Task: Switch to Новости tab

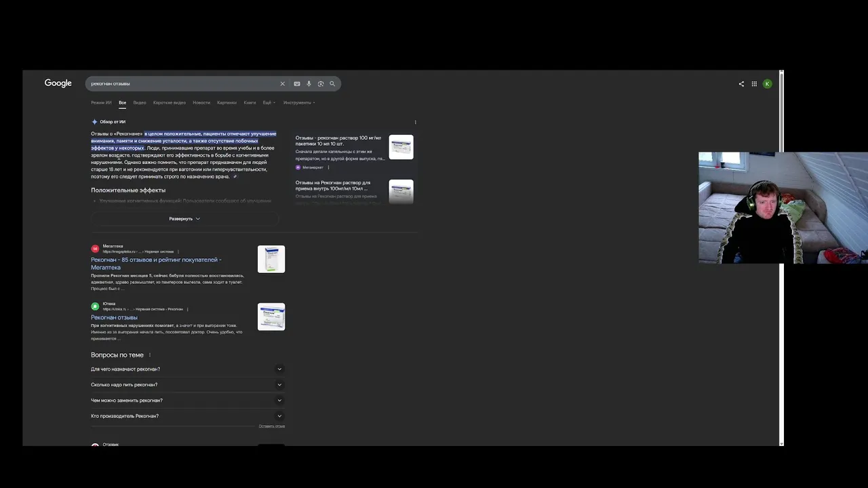Action: [x=201, y=103]
